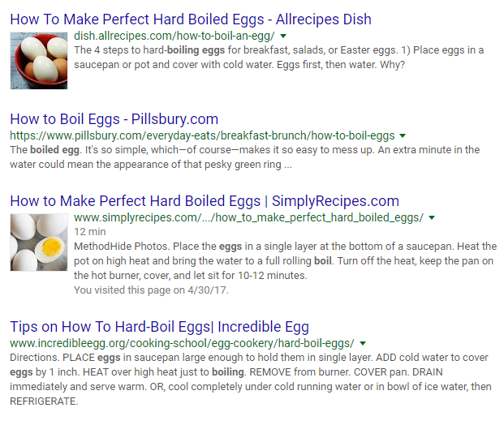504x425 pixels.
Task: Expand the dropdown arrow next to the simplyrecipes.com URL
Action: click(x=432, y=218)
